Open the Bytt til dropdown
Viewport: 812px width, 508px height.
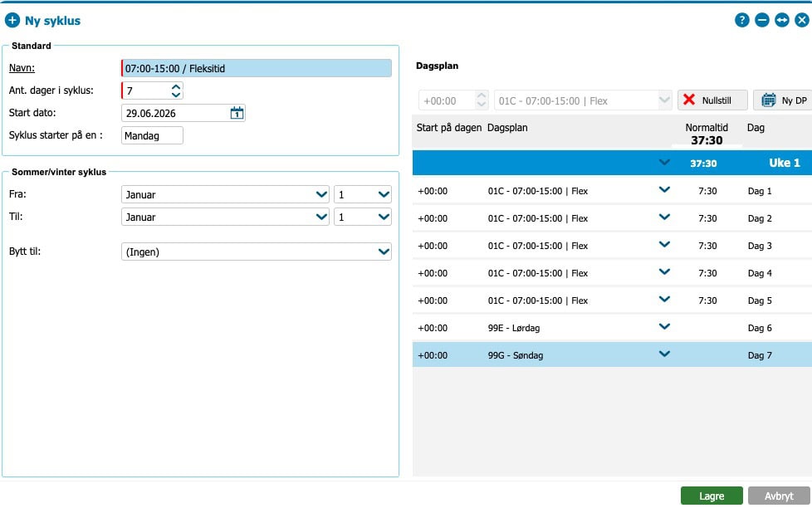257,252
